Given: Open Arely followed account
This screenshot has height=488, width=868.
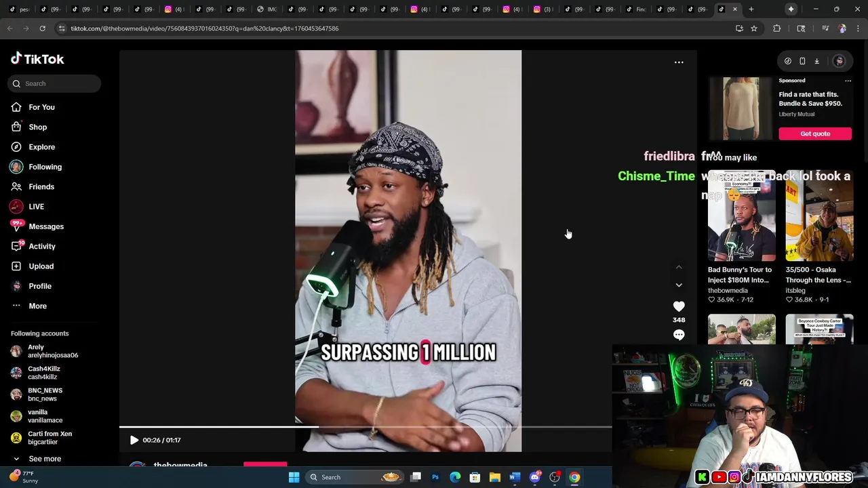Looking at the screenshot, I should pyautogui.click(x=44, y=351).
